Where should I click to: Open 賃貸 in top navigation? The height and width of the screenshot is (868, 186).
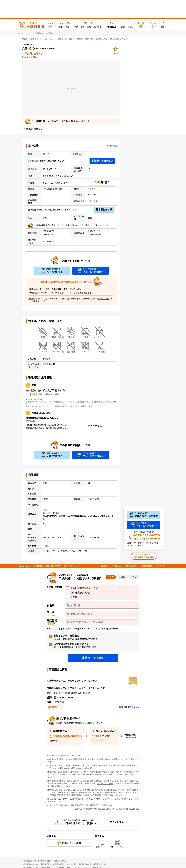pyautogui.click(x=50, y=27)
